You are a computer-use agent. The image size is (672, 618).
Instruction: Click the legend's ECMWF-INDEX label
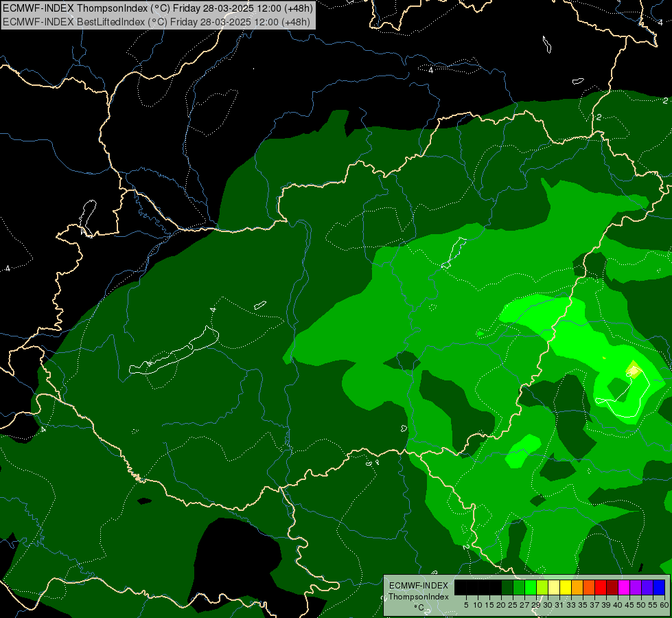tap(419, 586)
